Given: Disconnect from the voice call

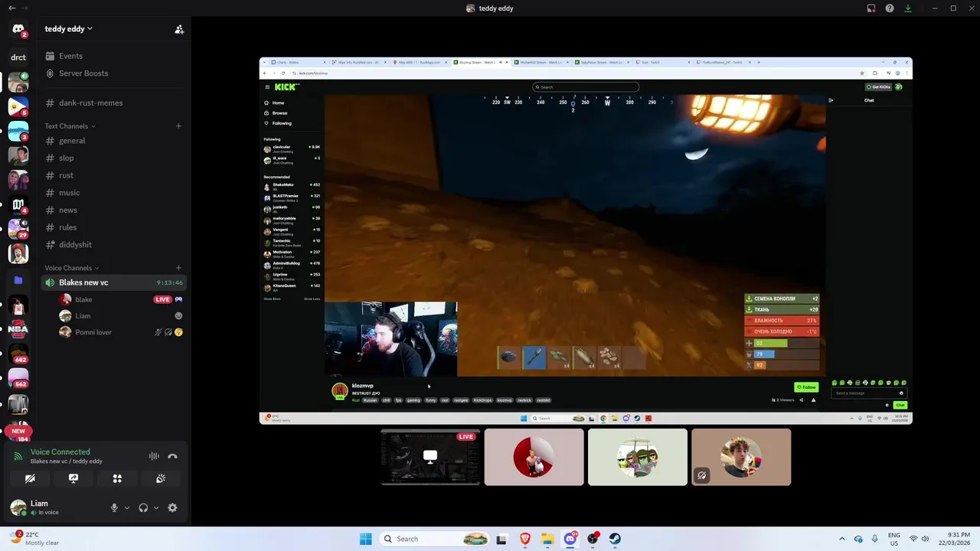Looking at the screenshot, I should click(172, 456).
